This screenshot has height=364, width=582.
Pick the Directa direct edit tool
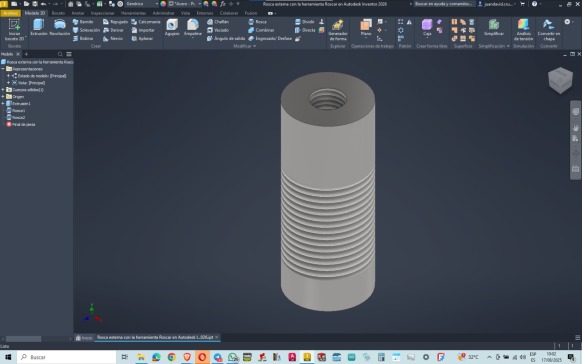click(305, 30)
